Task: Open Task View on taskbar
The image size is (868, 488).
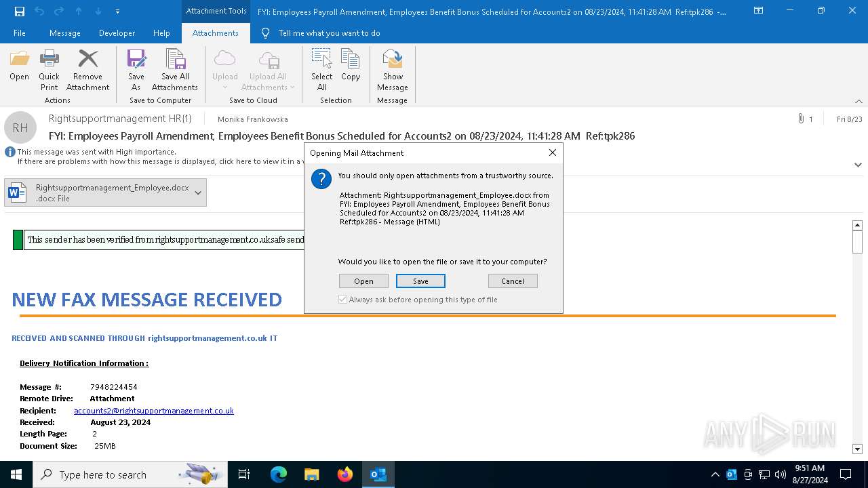Action: coord(244,474)
